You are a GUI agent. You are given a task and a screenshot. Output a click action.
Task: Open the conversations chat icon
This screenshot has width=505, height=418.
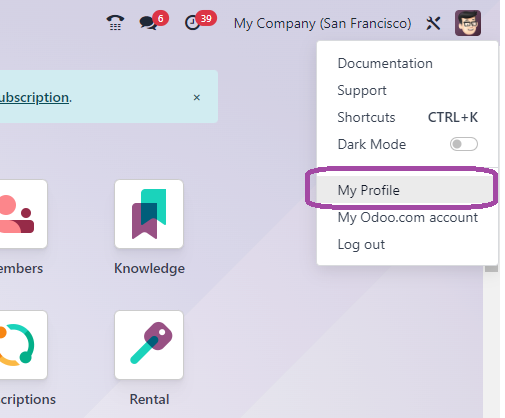148,23
